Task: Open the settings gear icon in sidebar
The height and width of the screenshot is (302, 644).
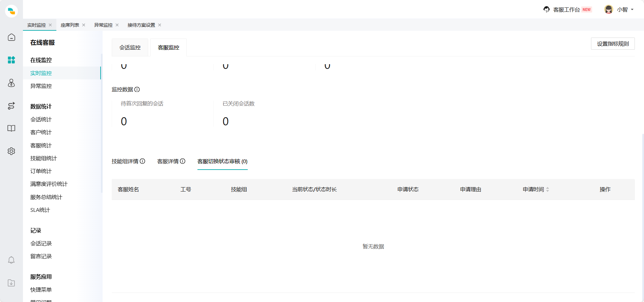Action: [x=11, y=151]
